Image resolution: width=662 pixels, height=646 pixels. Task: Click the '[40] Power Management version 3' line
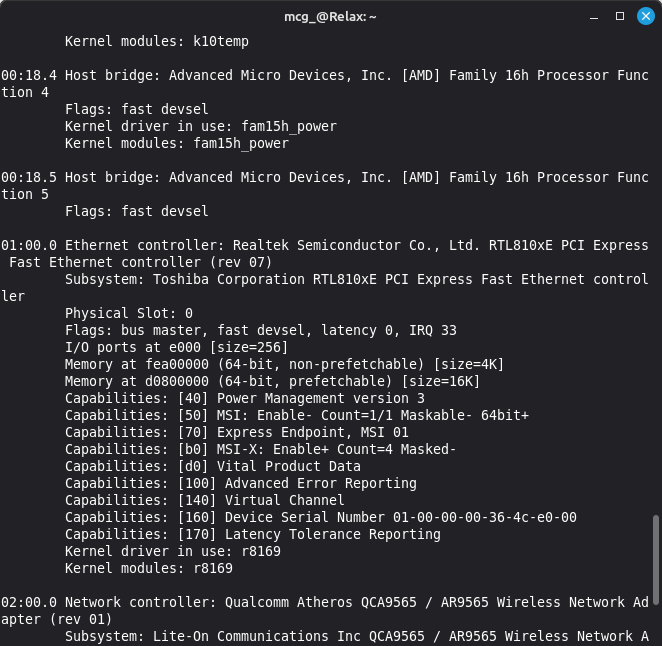click(245, 398)
